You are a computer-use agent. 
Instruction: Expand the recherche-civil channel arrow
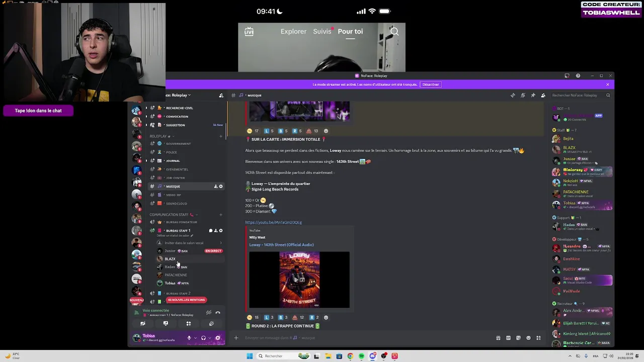(146, 108)
